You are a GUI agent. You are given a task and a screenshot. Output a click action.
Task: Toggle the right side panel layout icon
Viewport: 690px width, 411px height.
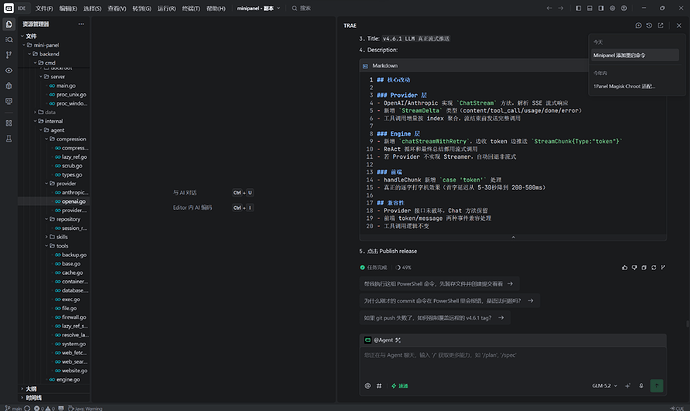[x=601, y=8]
